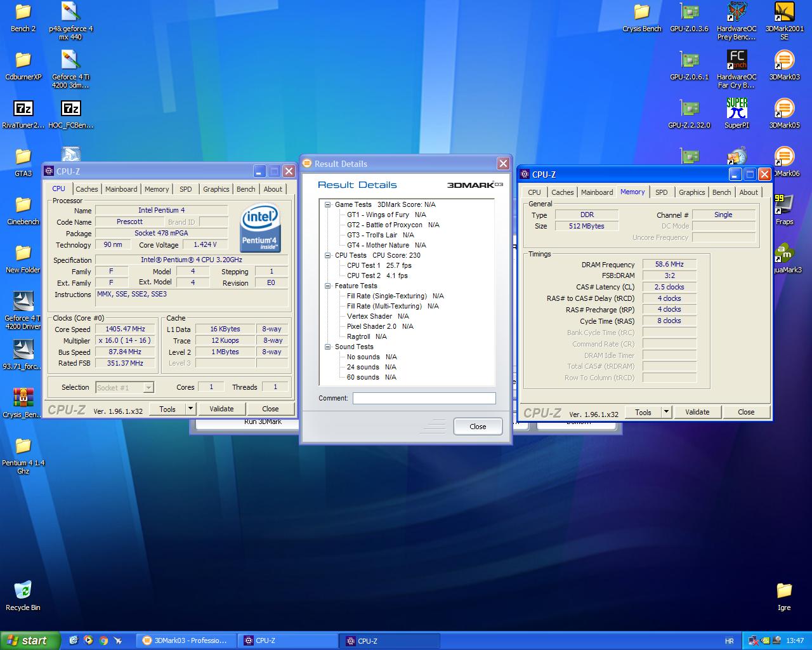The width and height of the screenshot is (812, 650).
Task: Collapse the CPU Tests tree node
Action: tap(328, 255)
